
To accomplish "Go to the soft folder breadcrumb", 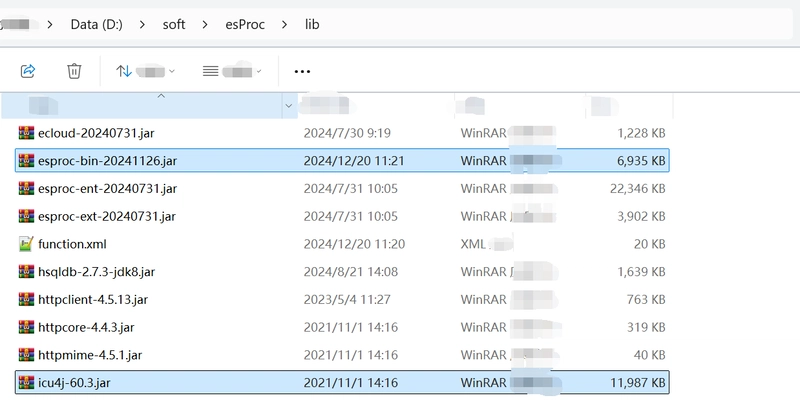I will (174, 24).
